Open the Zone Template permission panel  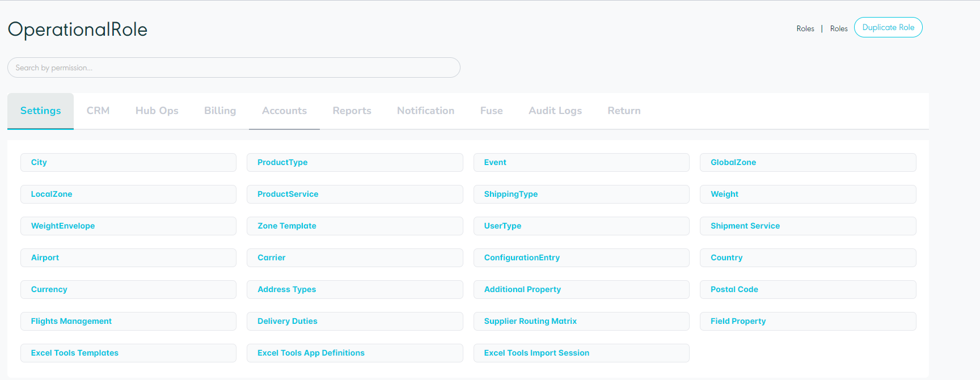pyautogui.click(x=355, y=226)
